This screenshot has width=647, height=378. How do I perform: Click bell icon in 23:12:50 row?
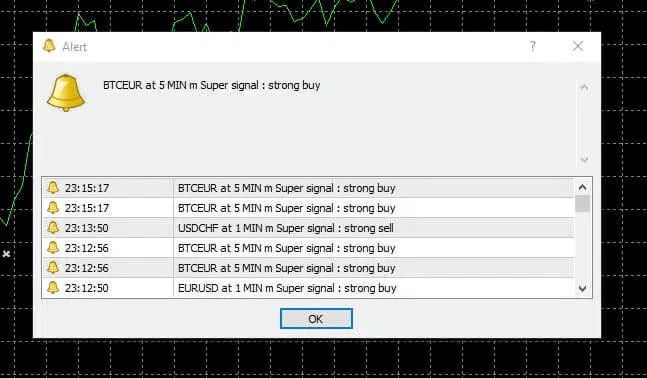coord(53,287)
